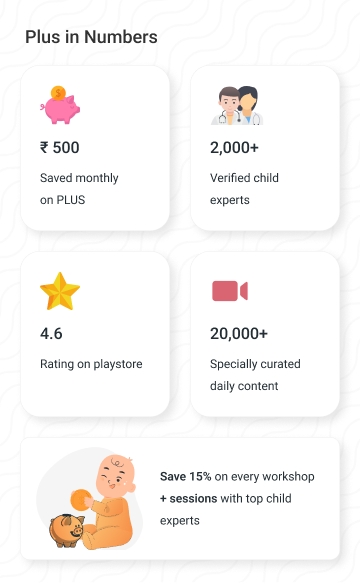Screen dimensions: 360x584
Task: Select the 2,000+ amount text
Action: pos(234,148)
